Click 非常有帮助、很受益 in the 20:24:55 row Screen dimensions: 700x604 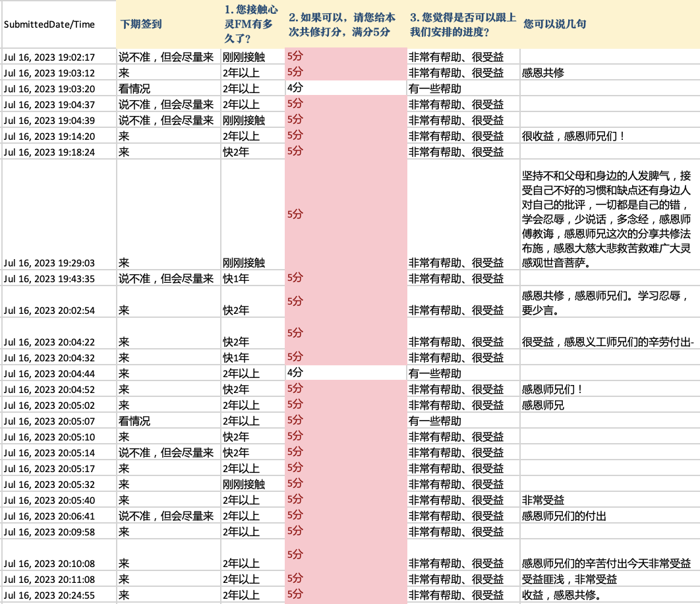pyautogui.click(x=456, y=595)
